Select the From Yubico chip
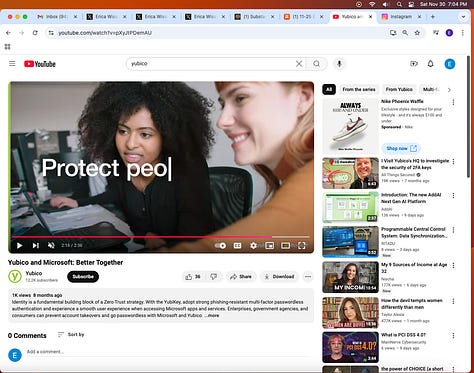474x373 pixels. coord(399,89)
